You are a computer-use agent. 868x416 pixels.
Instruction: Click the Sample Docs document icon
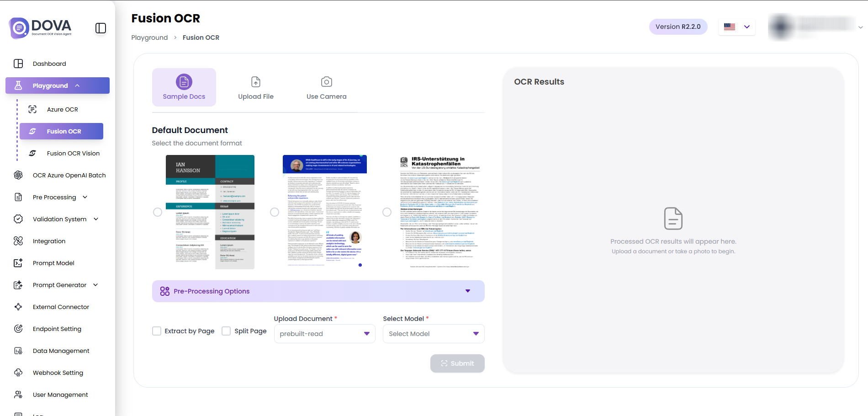point(184,82)
